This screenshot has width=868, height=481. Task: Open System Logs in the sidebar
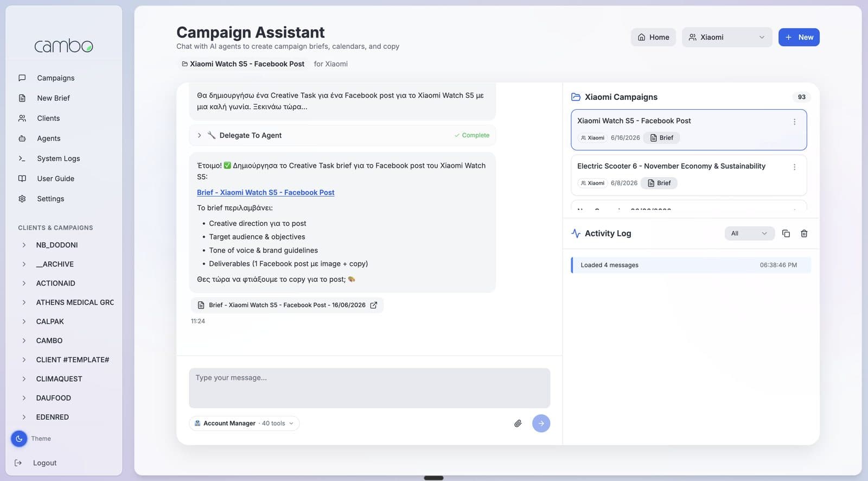pos(58,159)
